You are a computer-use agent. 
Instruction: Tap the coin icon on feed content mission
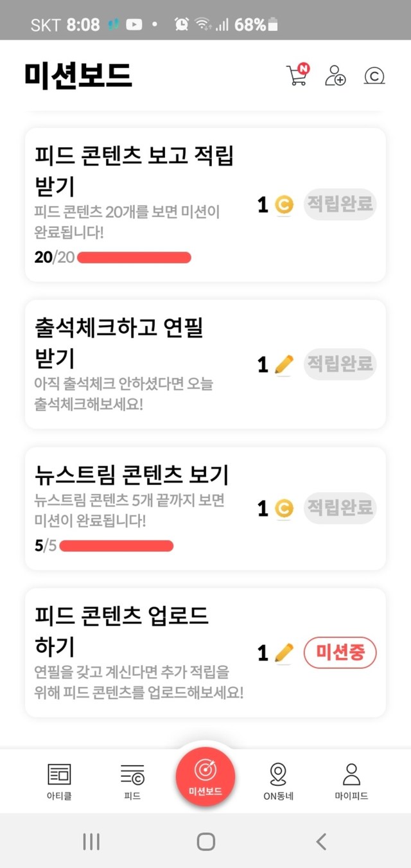pos(283,205)
